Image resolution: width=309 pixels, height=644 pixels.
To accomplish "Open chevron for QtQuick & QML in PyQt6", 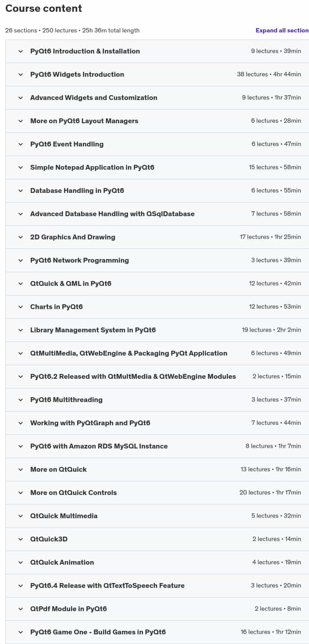I will [20, 284].
